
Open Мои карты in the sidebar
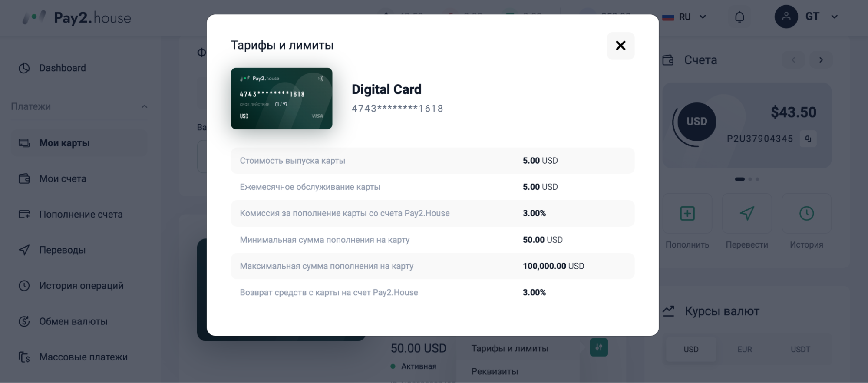(79, 143)
